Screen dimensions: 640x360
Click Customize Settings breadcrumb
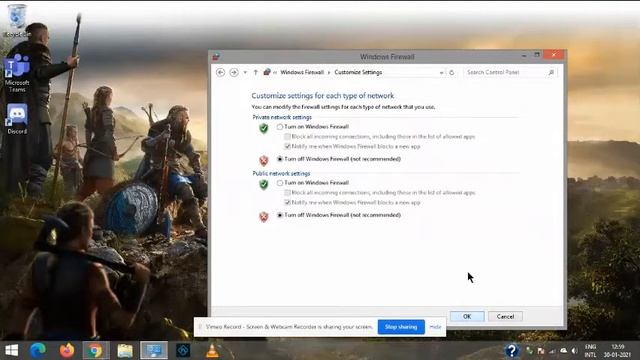(x=358, y=72)
